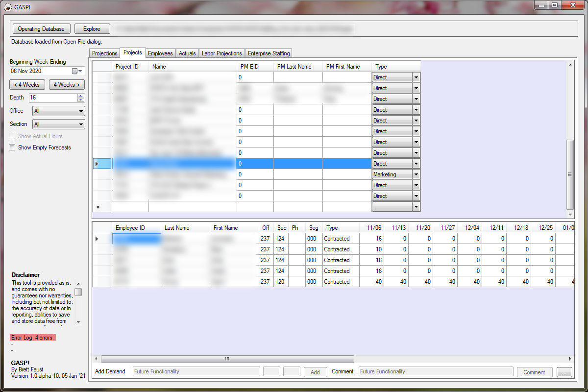
Task: Click the Comment text field
Action: [x=436, y=371]
